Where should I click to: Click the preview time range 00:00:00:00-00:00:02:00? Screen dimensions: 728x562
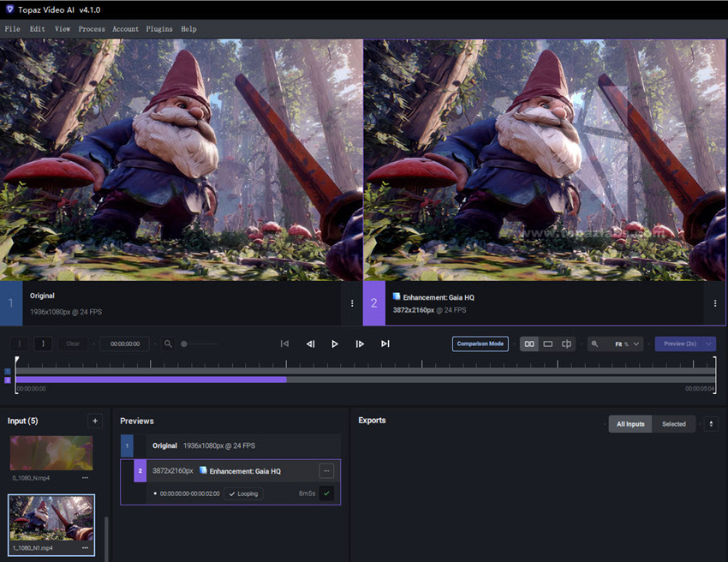pyautogui.click(x=190, y=493)
